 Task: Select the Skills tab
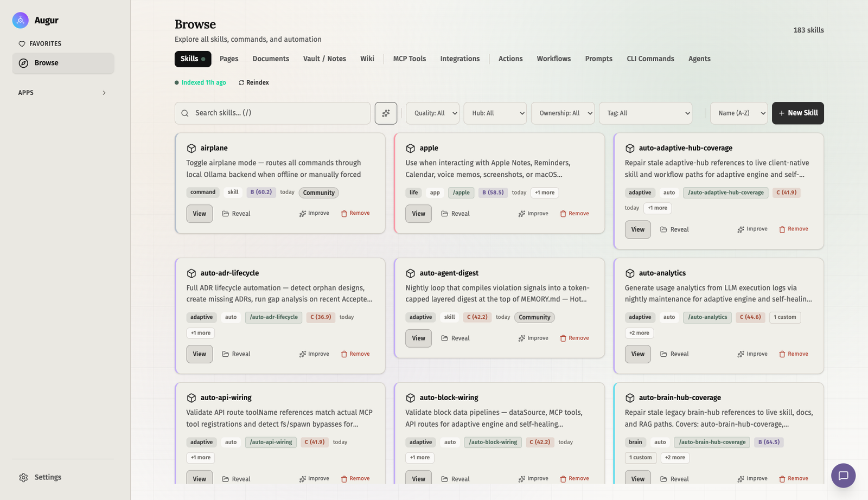click(x=193, y=59)
